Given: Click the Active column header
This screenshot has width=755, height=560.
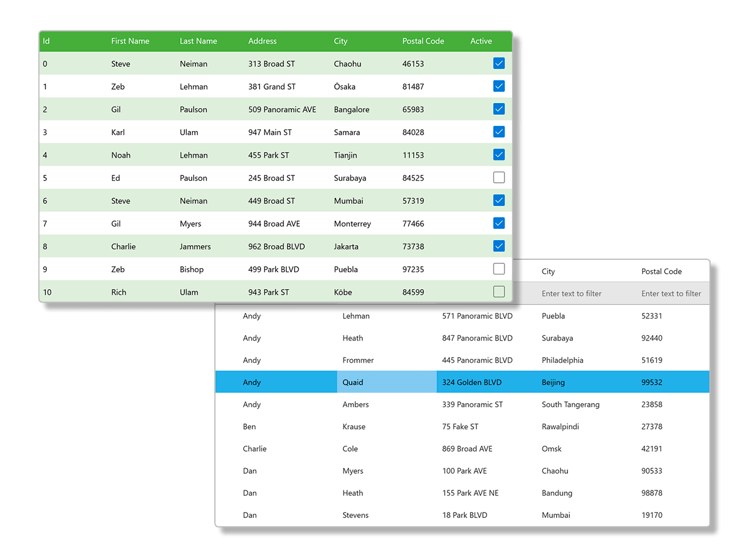Looking at the screenshot, I should pyautogui.click(x=481, y=41).
